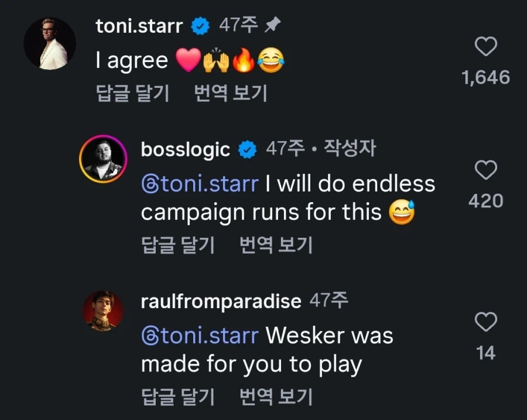Tap the bosslogic username

(x=185, y=150)
